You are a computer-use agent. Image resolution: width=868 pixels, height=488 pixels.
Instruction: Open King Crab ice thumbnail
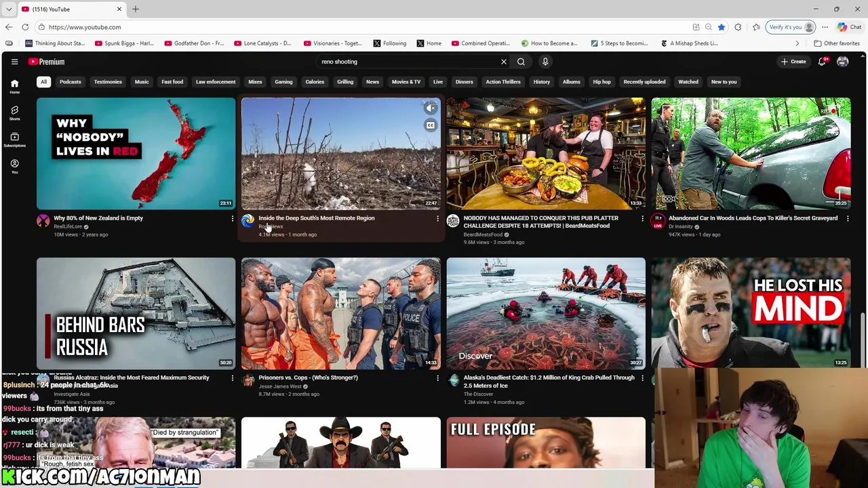click(546, 313)
